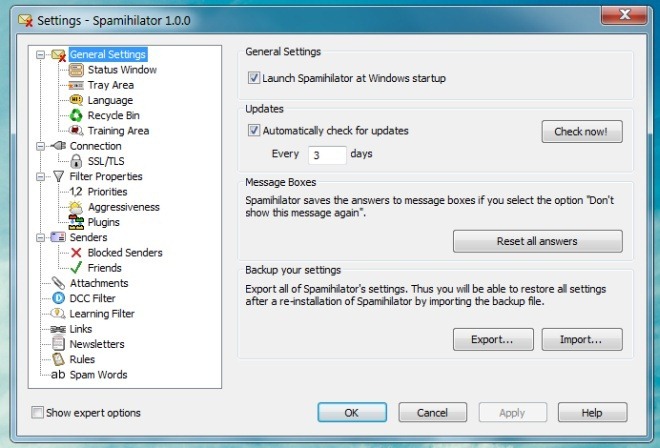The height and width of the screenshot is (448, 660).
Task: Click the Recycle Bin green icon
Action: pyautogui.click(x=76, y=115)
